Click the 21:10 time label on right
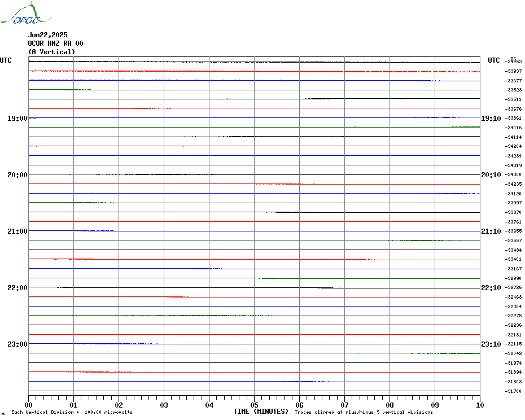The width and height of the screenshot is (525, 420). point(491,231)
